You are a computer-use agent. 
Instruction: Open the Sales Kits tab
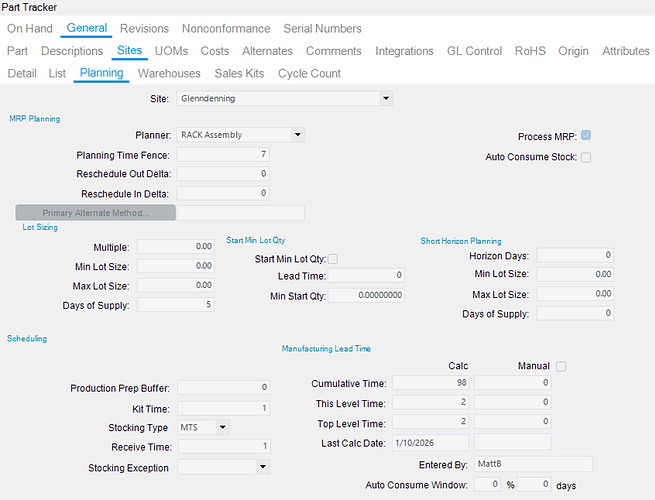pyautogui.click(x=239, y=74)
